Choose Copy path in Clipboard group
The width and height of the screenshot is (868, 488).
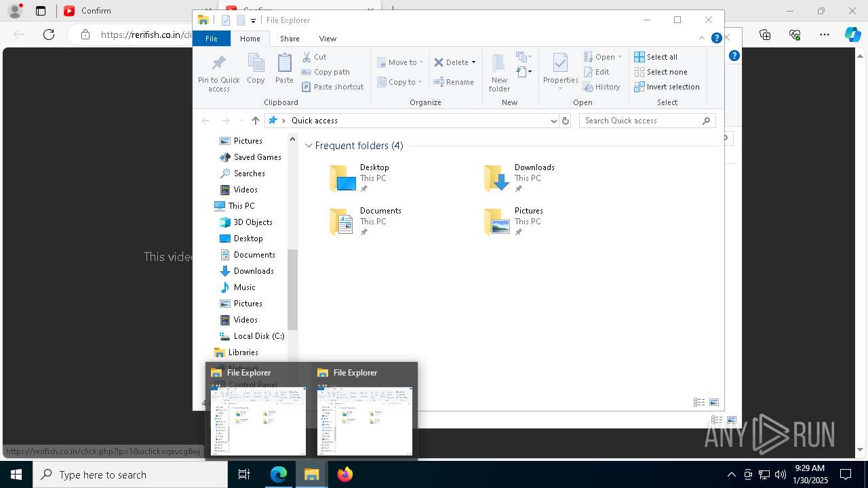click(x=325, y=72)
